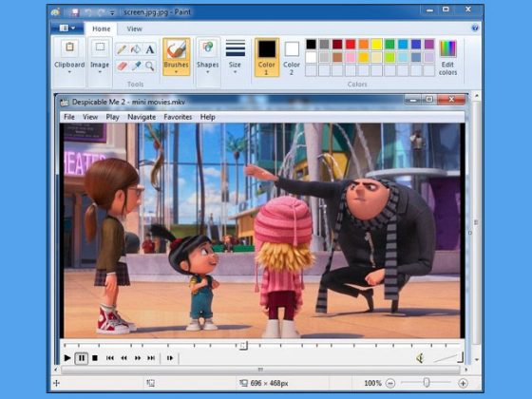Viewport: 532px width, 399px height.
Task: Open the Favorites menu in media player
Action: pyautogui.click(x=178, y=117)
